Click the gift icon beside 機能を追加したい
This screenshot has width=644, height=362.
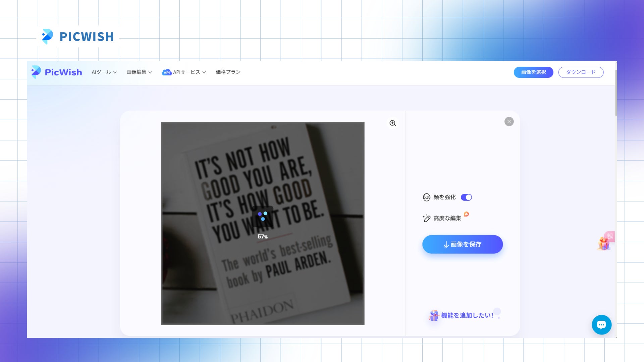[x=434, y=315]
